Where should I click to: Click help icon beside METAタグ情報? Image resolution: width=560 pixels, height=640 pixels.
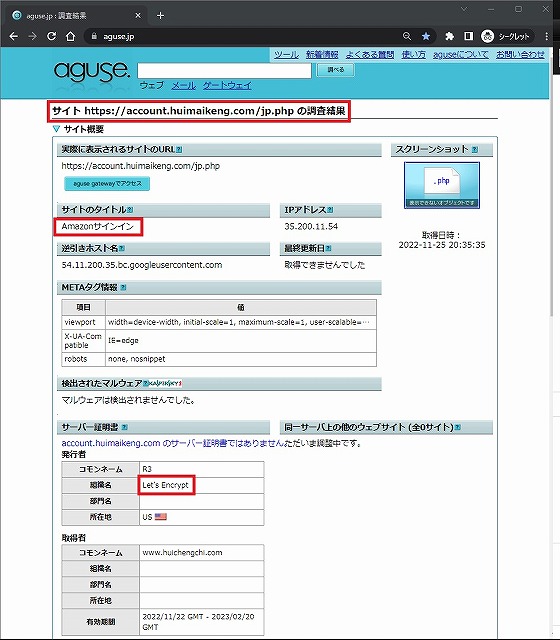pyautogui.click(x=123, y=288)
